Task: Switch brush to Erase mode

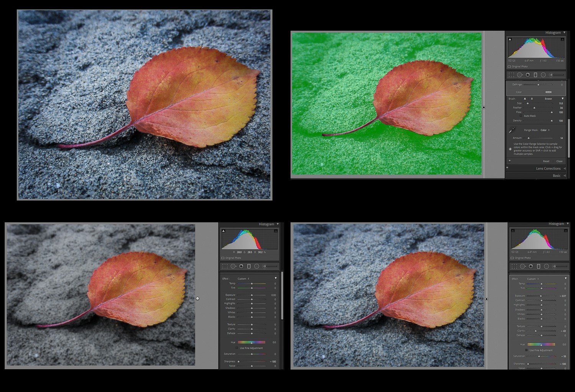Action: [x=548, y=98]
